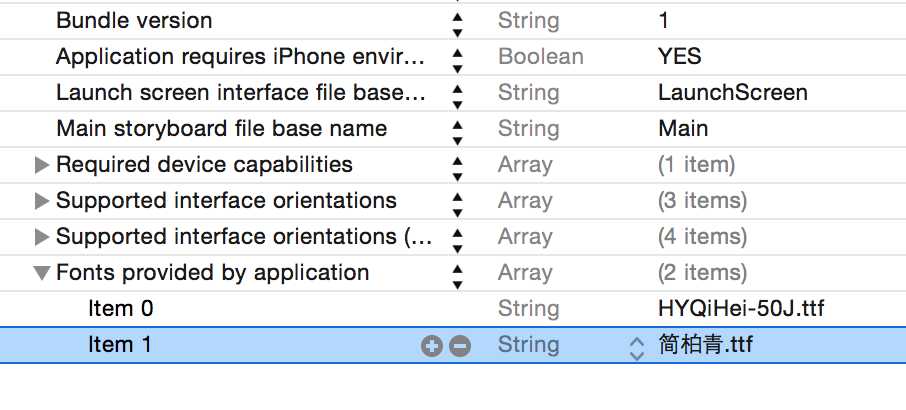The width and height of the screenshot is (906, 410).
Task: Expand the first Supported interface orientations row
Action: point(41,201)
